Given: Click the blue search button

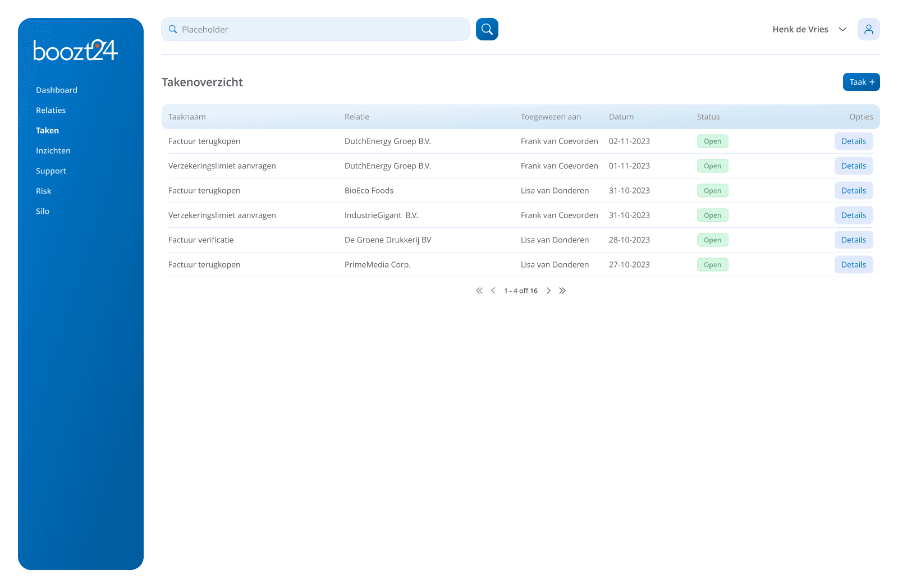Looking at the screenshot, I should tap(487, 29).
